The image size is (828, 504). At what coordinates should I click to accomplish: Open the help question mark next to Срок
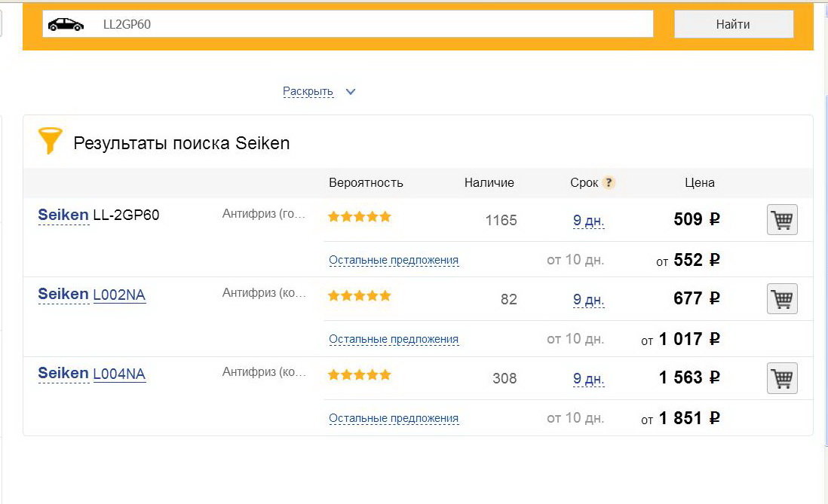tap(609, 182)
